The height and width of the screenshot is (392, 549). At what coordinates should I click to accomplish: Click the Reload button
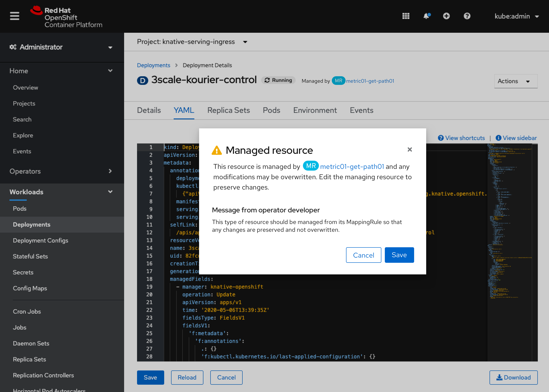coord(187,377)
